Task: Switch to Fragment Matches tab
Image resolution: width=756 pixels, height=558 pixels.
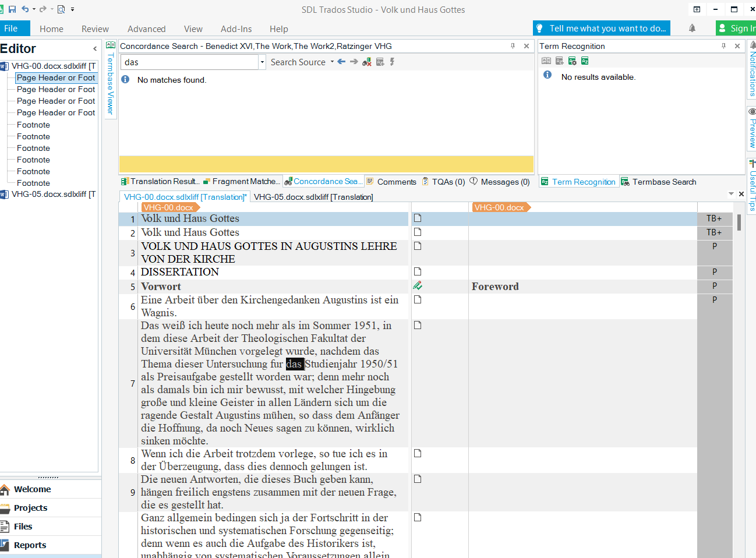Action: [242, 181]
